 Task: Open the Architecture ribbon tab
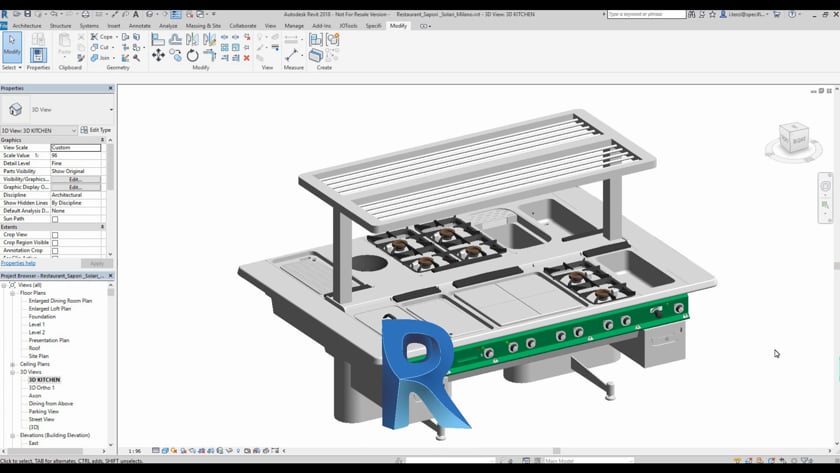click(x=27, y=26)
